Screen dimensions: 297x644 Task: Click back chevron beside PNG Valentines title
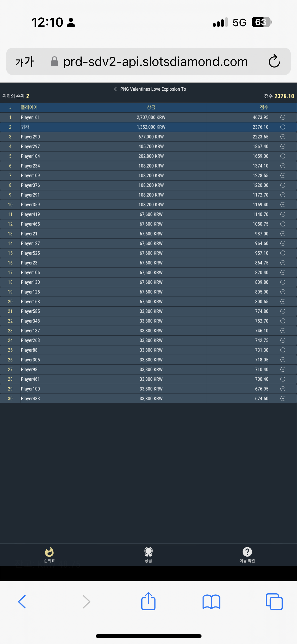[x=115, y=89]
